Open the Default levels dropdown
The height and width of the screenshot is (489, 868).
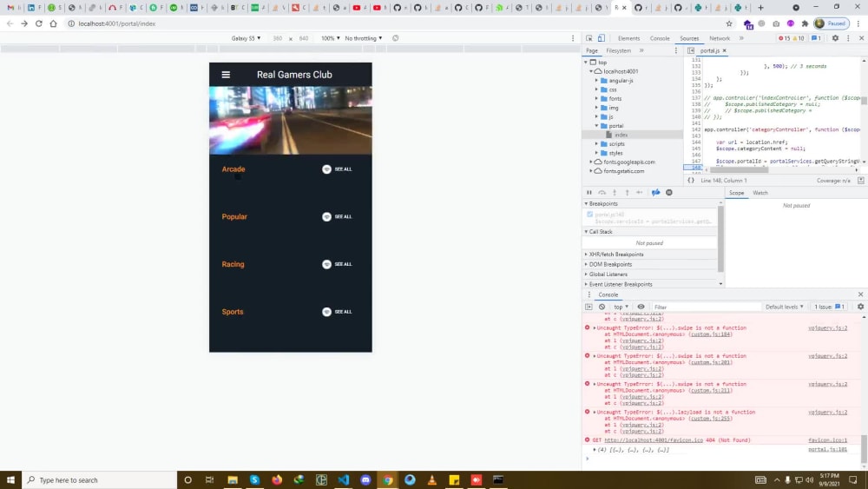[x=785, y=307]
